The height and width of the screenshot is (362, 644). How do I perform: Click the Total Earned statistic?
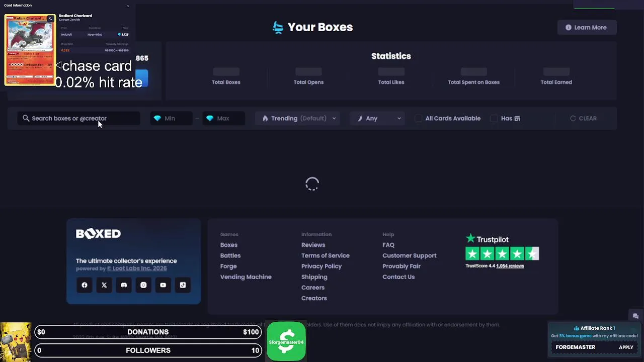click(556, 76)
